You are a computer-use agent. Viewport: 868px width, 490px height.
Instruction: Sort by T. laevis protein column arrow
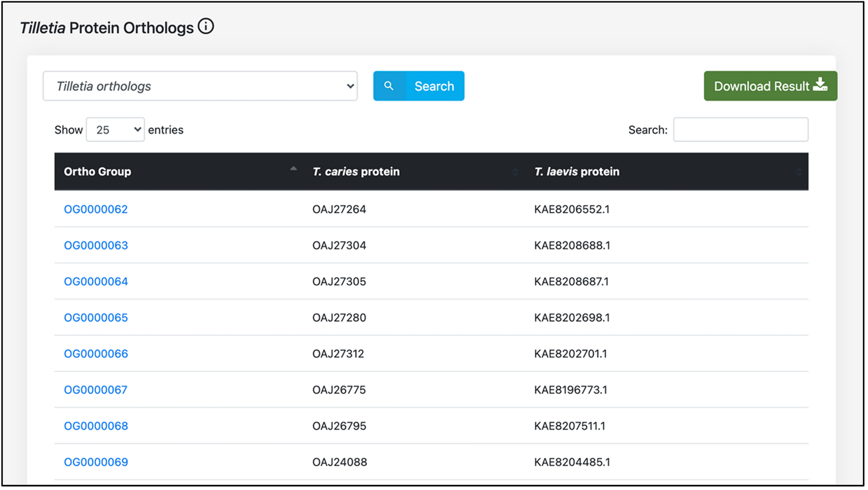799,172
